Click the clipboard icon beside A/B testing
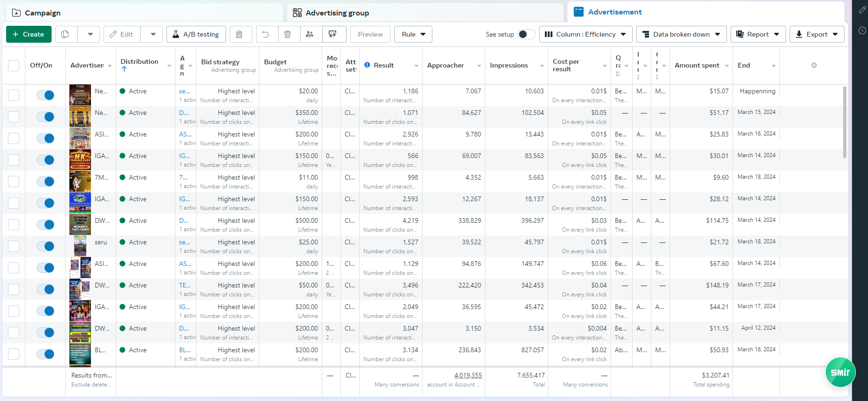Viewport: 868px width, 401px height. click(239, 34)
